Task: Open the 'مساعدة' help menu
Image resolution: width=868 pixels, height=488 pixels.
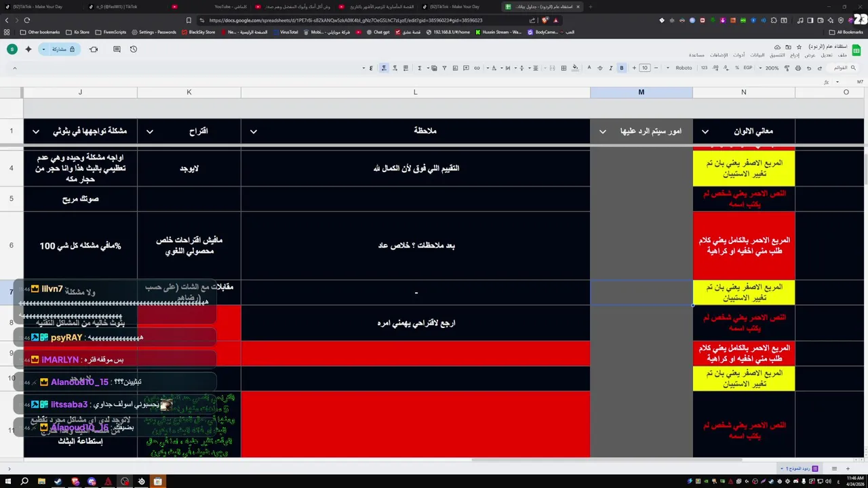Action: tap(697, 55)
